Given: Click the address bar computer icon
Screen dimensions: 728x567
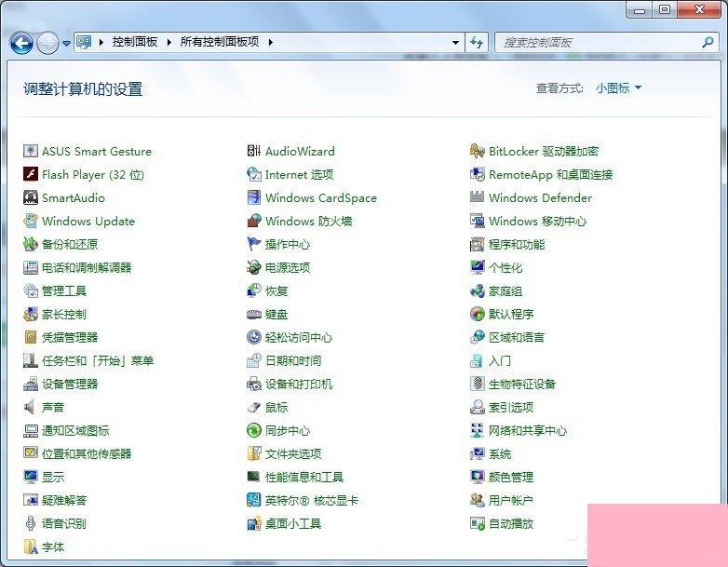Looking at the screenshot, I should coord(84,42).
